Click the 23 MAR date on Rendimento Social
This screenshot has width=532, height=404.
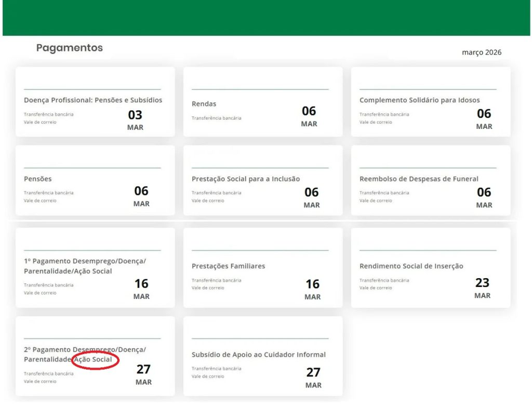point(482,288)
